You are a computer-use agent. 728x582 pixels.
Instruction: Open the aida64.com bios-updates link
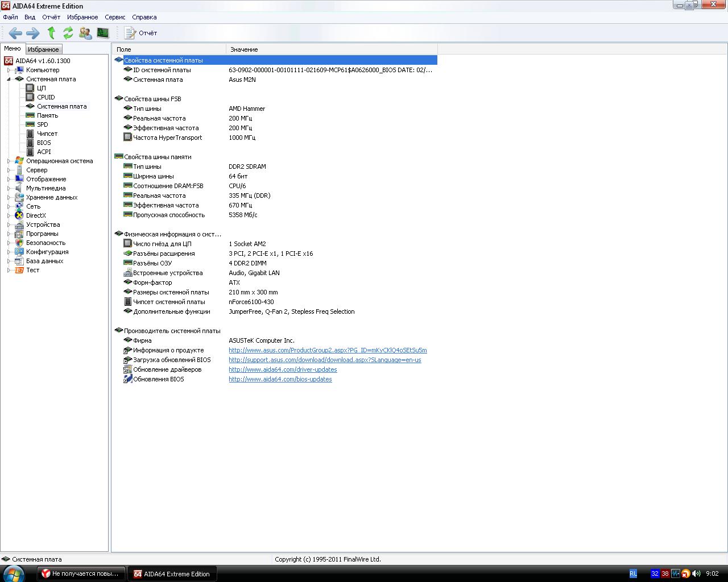280,379
